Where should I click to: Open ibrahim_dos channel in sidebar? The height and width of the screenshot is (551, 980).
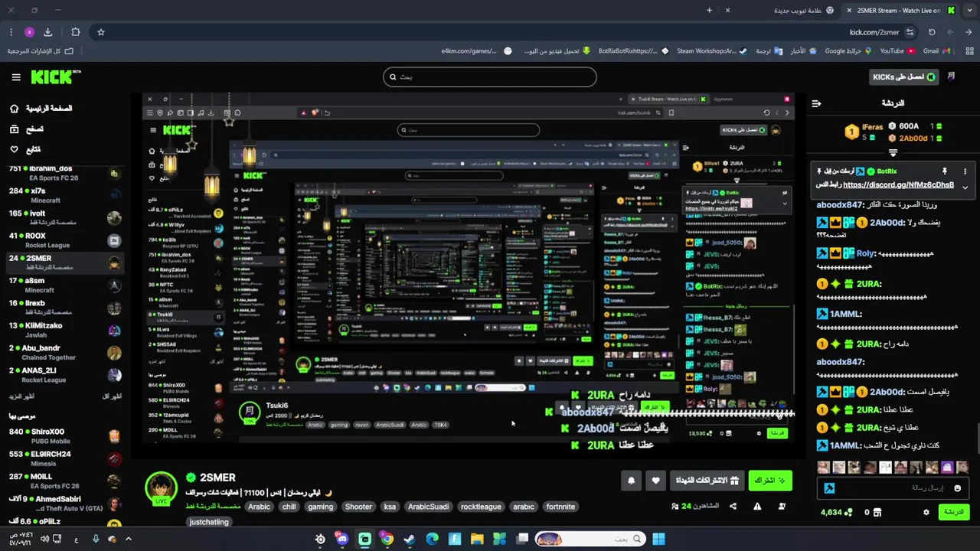tap(65, 173)
